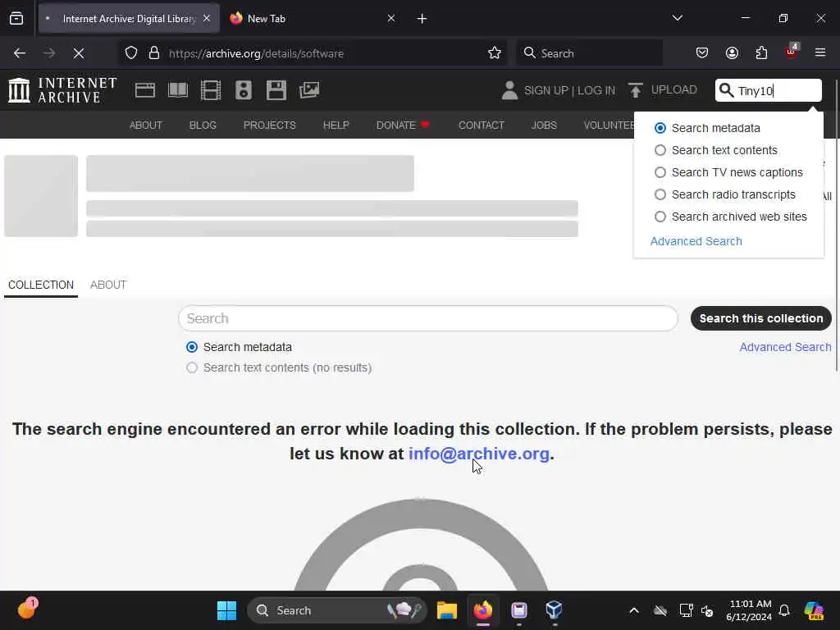
Task: Show hidden icons in the system tray
Action: coord(634,610)
